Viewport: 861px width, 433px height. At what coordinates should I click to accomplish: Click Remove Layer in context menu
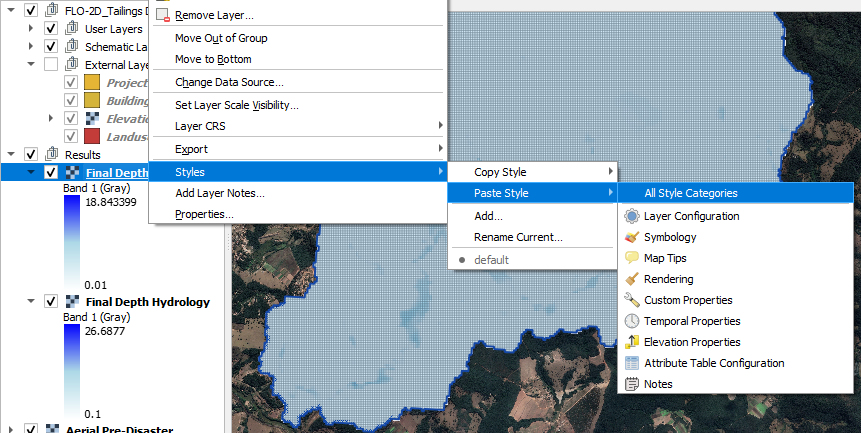pyautogui.click(x=213, y=15)
